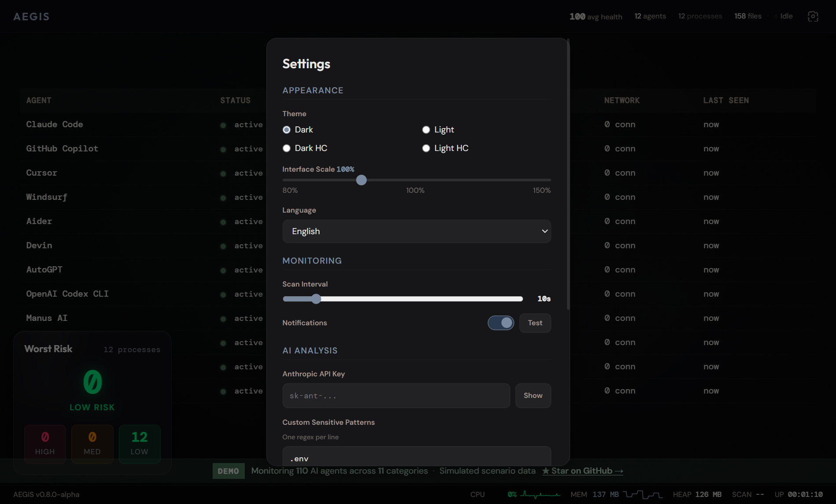Viewport: 836px width, 504px height.
Task: Select the Cursor agent row
Action: tap(143, 173)
